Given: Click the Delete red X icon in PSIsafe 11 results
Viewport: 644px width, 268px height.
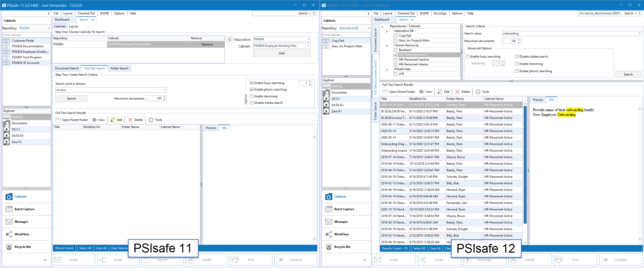Looking at the screenshot, I should click(130, 120).
